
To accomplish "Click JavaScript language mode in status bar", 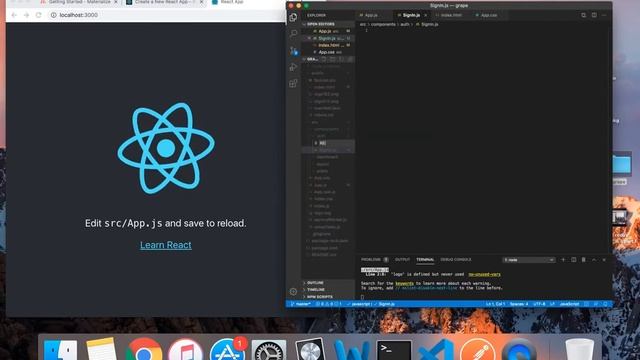I will coord(569,304).
